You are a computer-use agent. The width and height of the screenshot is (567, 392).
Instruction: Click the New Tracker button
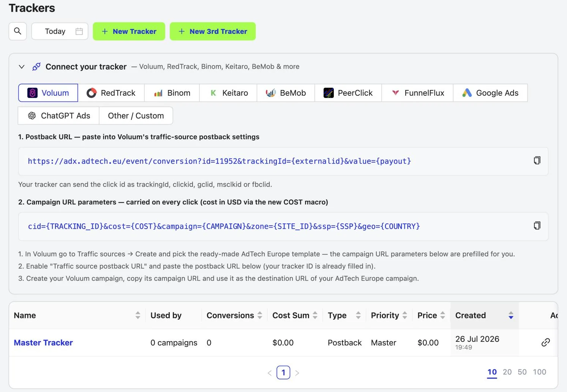click(129, 31)
